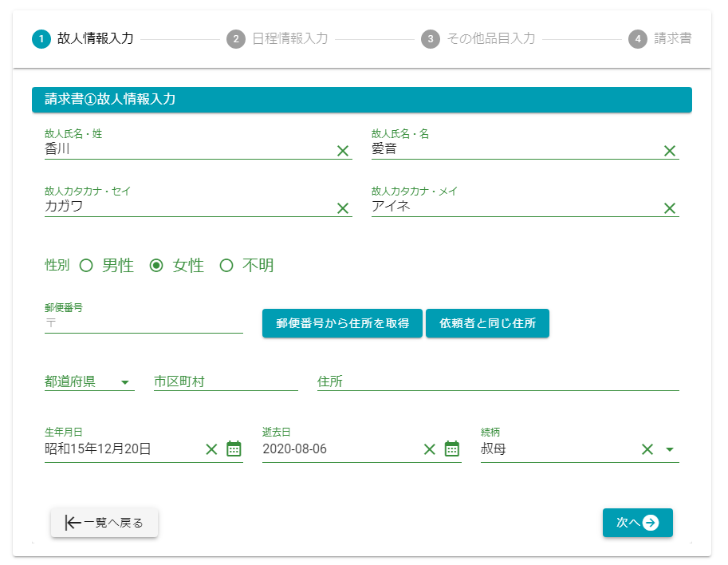This screenshot has height=565, width=728.
Task: Select 女性 gender radio button
Action: point(157,266)
